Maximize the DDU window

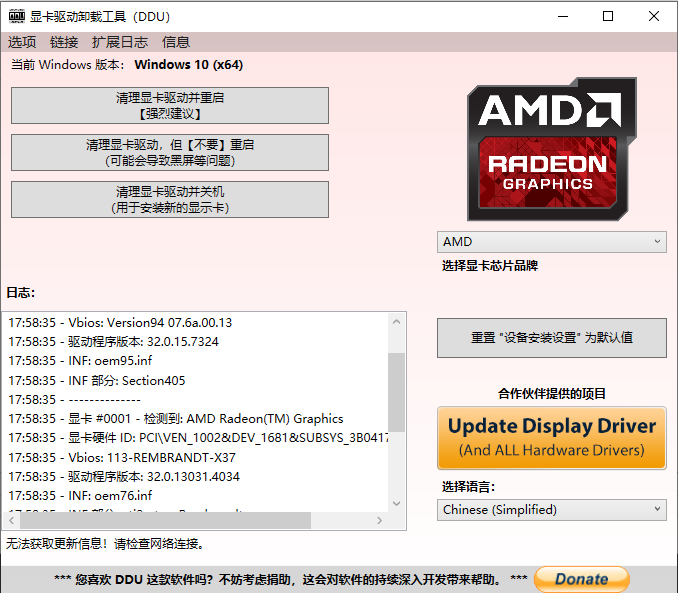[608, 16]
